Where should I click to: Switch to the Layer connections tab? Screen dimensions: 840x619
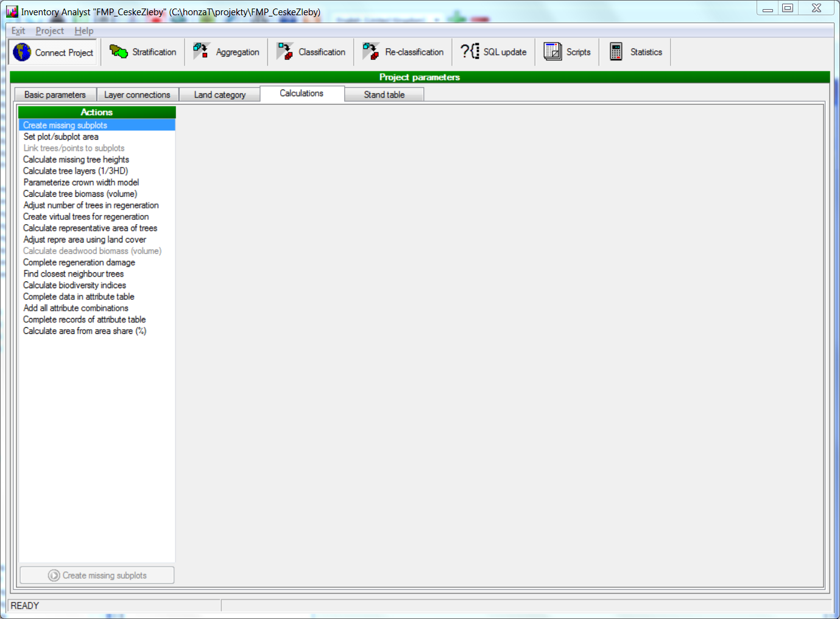click(137, 95)
